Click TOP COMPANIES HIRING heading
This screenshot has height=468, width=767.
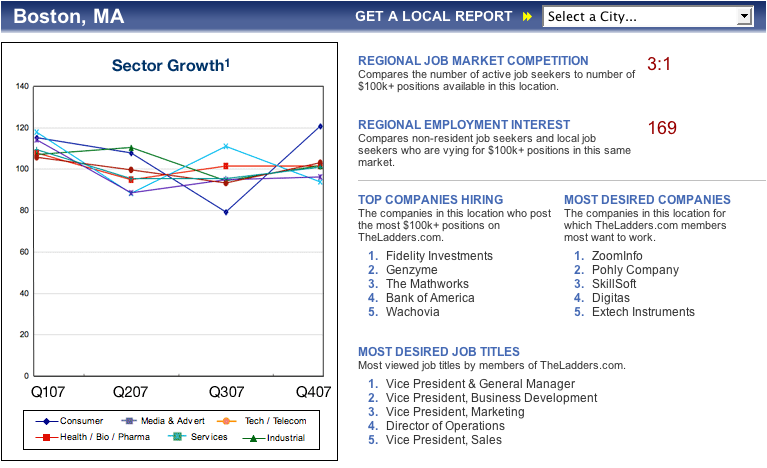pyautogui.click(x=430, y=200)
